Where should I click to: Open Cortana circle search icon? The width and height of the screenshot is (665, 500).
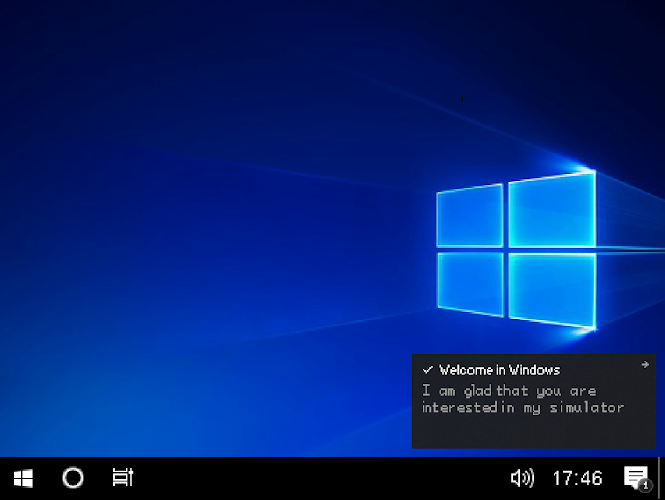73,478
